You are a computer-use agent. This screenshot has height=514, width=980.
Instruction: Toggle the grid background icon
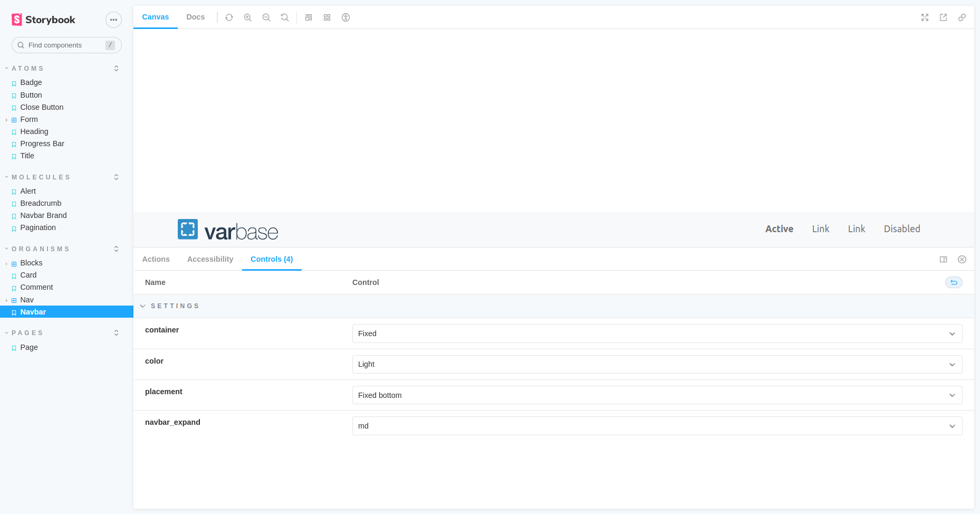pos(327,17)
